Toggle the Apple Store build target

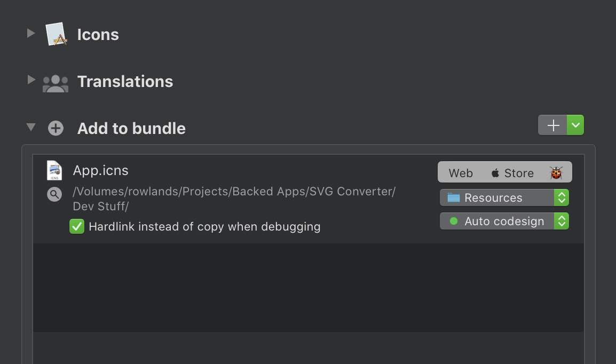pos(512,173)
